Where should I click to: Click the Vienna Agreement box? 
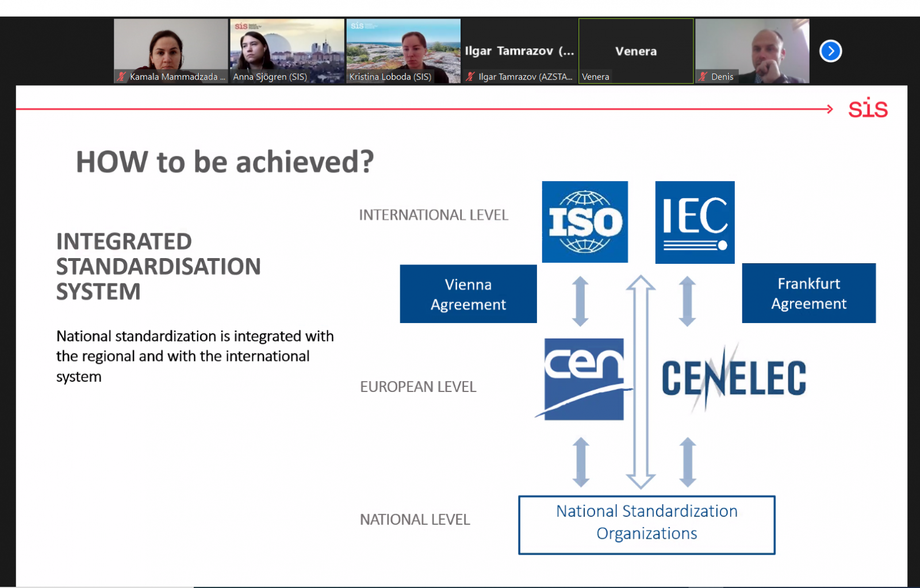[469, 294]
